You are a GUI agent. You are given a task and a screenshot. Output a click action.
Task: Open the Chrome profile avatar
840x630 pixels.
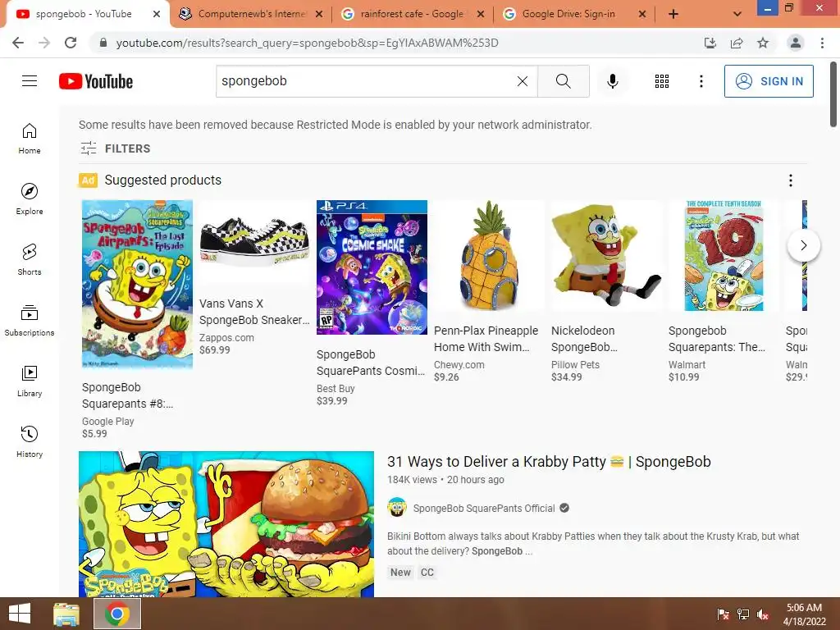(796, 43)
